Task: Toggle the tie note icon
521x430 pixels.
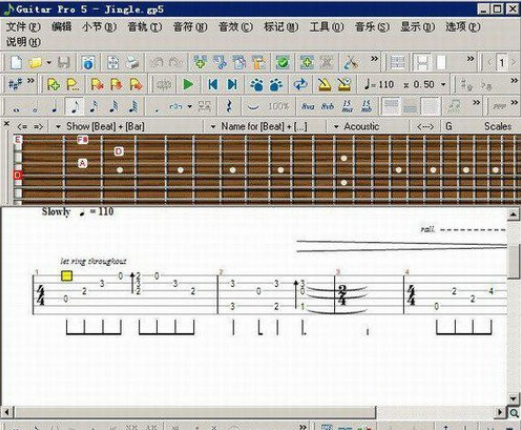Action: (x=253, y=107)
